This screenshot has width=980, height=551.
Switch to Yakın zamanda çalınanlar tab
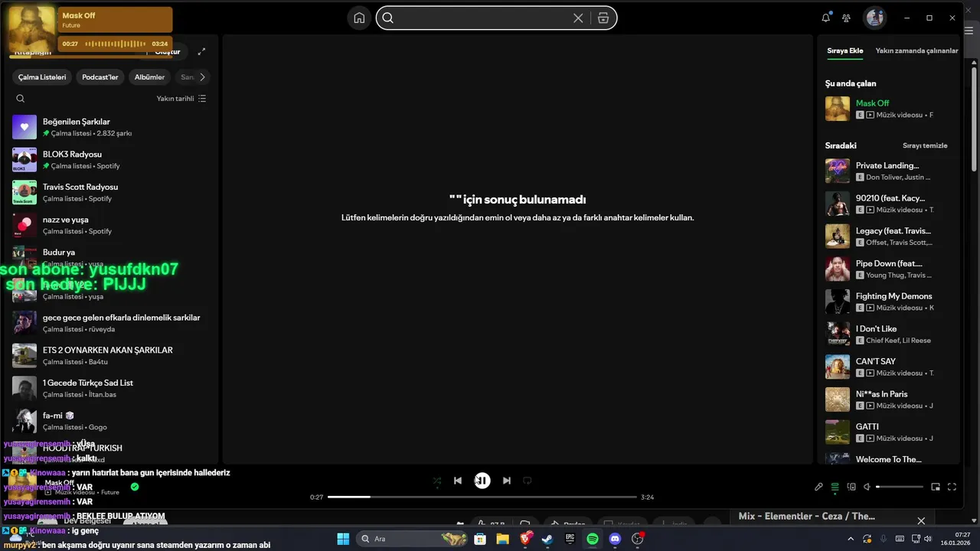coord(916,51)
